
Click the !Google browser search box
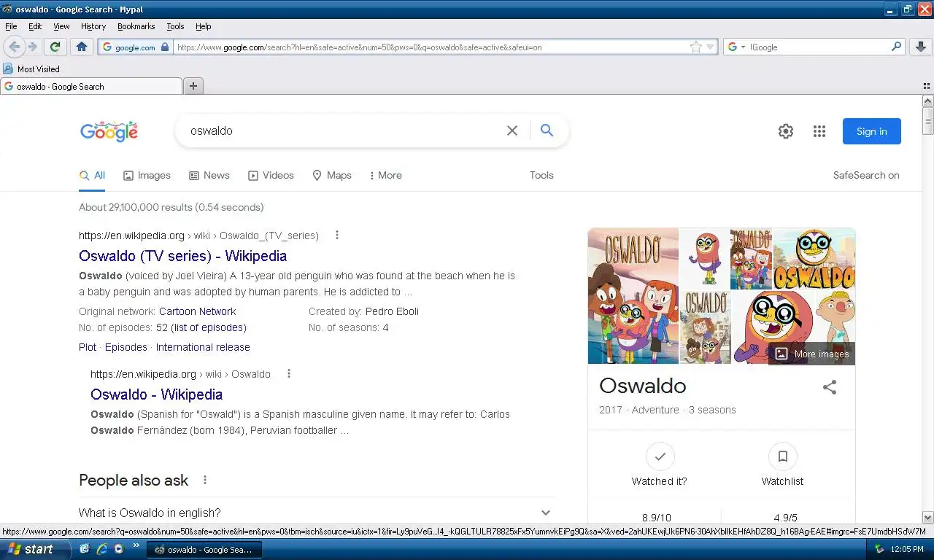(817, 47)
